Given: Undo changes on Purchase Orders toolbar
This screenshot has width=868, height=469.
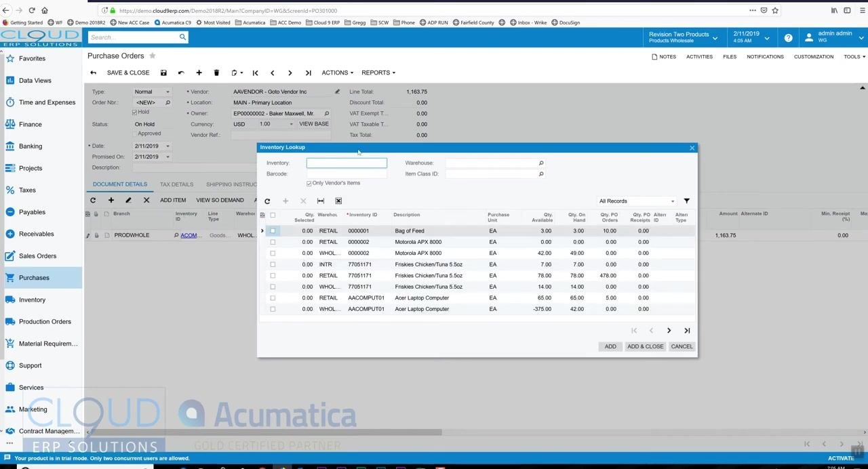Looking at the screenshot, I should pyautogui.click(x=181, y=73).
